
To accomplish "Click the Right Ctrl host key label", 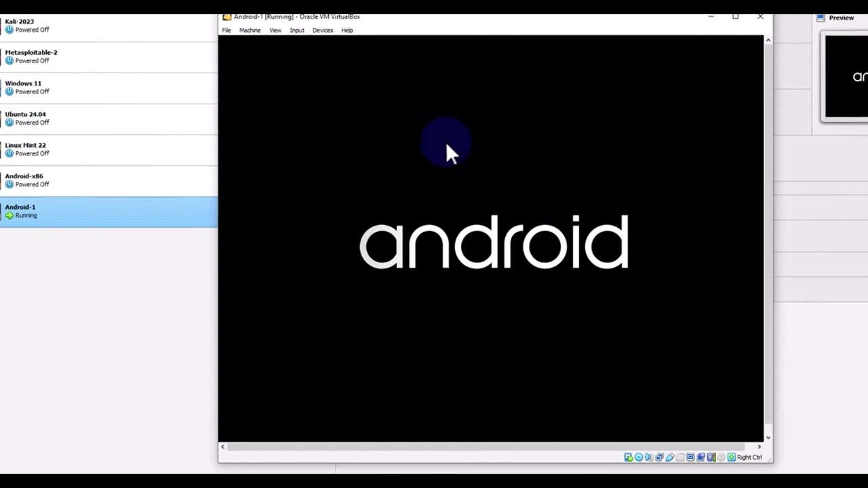I will click(749, 457).
